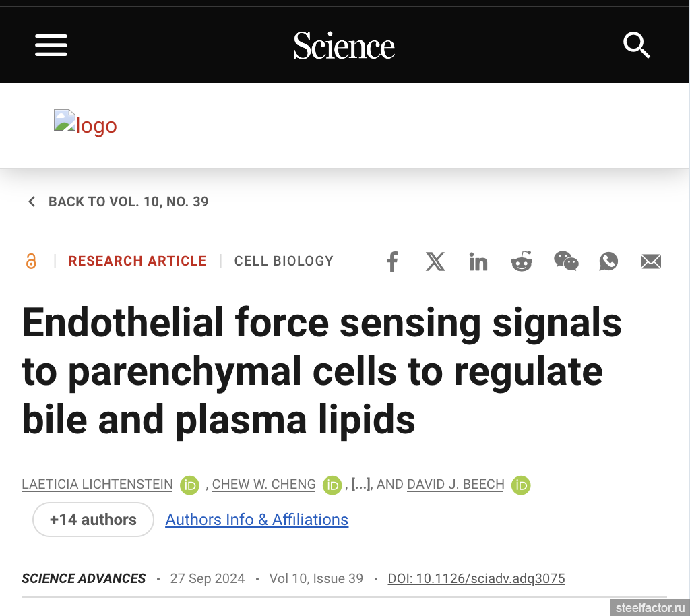
Task: Click the broken logo image link
Action: pyautogui.click(x=86, y=123)
